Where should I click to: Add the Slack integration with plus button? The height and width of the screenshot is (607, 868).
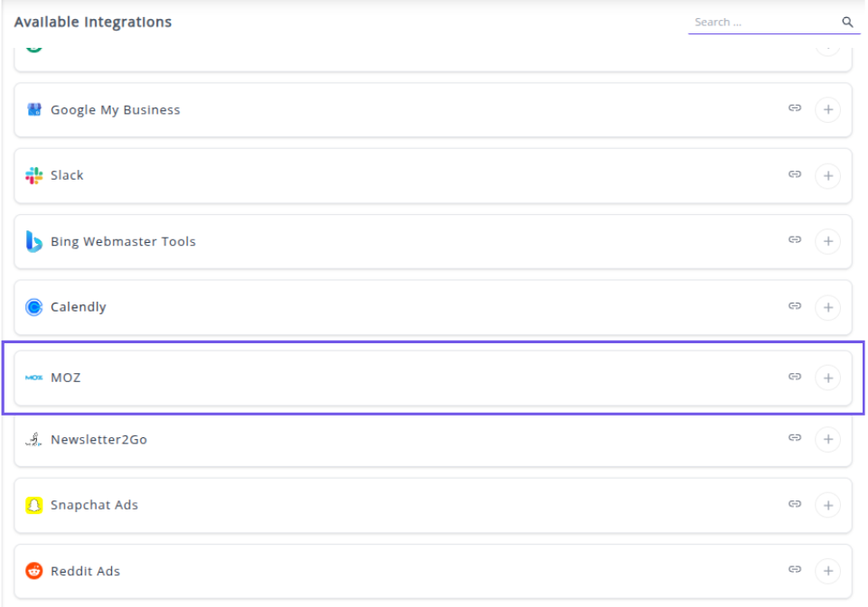[x=827, y=176]
